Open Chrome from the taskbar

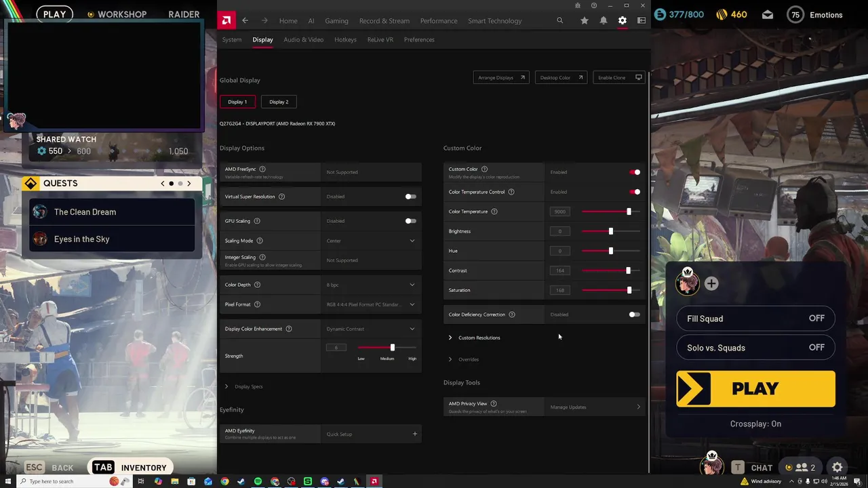tap(224, 481)
